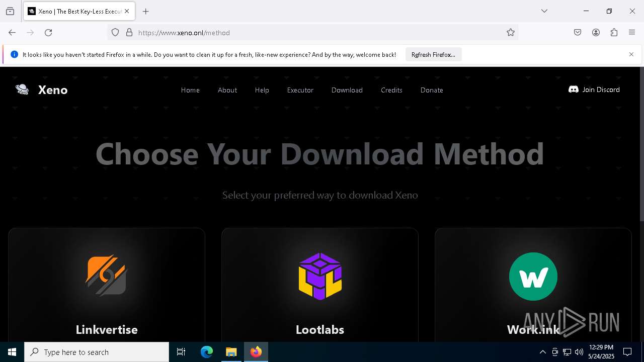This screenshot has width=644, height=362.
Task: Open the Help nav item
Action: (262, 90)
